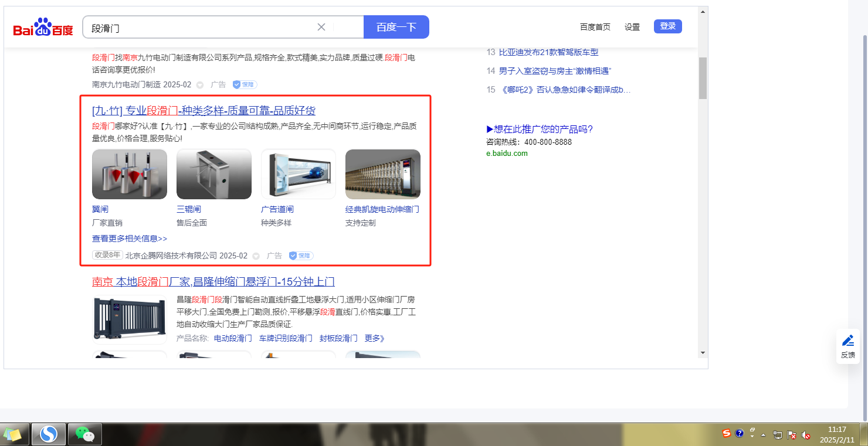Open the 昌隆 sliding gate thumbnail
The image size is (868, 446).
130,318
